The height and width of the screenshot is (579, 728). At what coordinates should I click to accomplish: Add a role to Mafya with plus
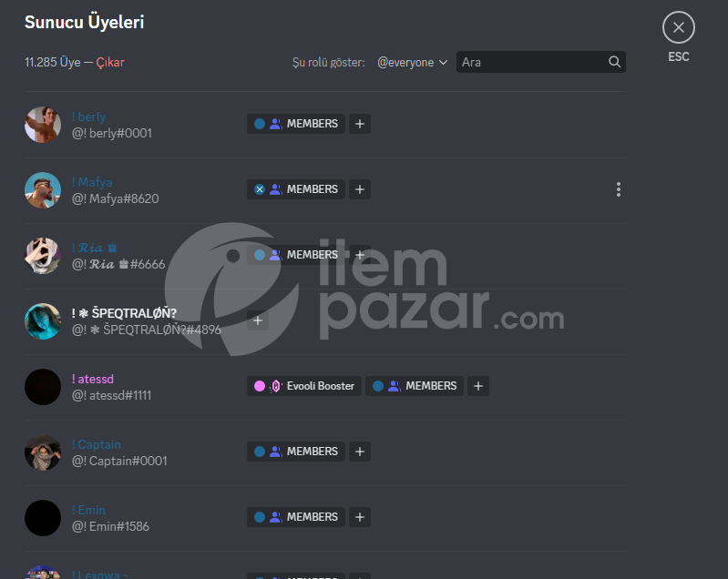[x=360, y=189]
